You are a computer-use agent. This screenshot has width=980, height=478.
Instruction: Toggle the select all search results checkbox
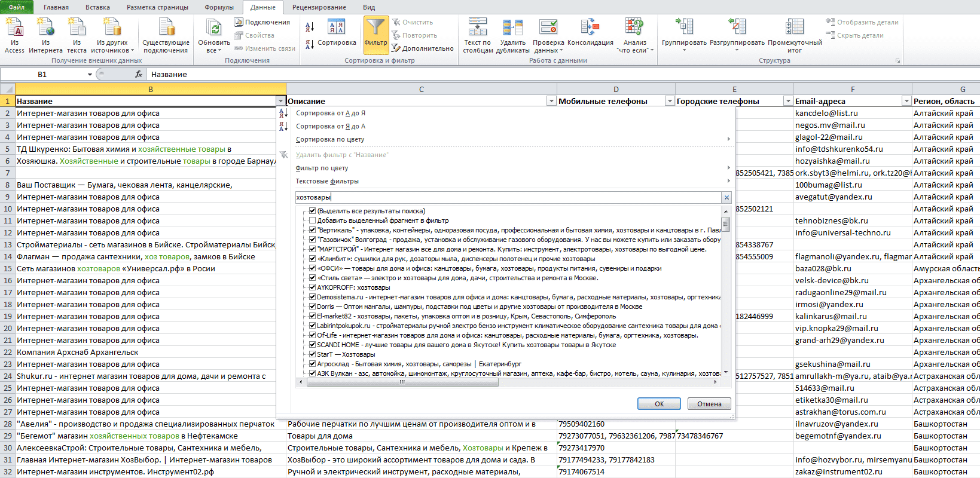point(312,211)
